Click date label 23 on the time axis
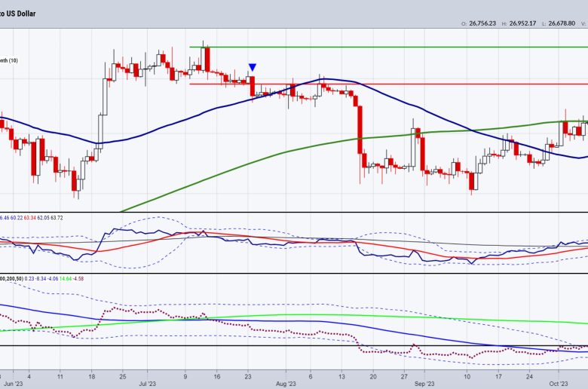 tap(248, 377)
